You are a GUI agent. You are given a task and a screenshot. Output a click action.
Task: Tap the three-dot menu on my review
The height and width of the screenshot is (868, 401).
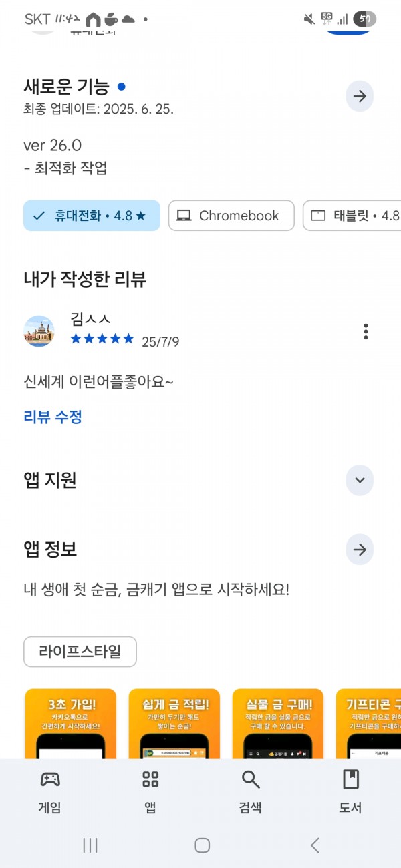pyautogui.click(x=366, y=331)
